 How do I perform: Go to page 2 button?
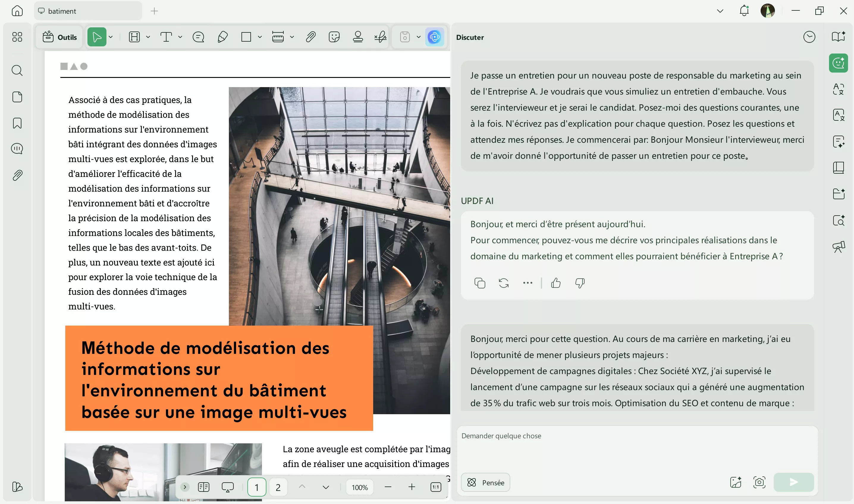coord(278,487)
